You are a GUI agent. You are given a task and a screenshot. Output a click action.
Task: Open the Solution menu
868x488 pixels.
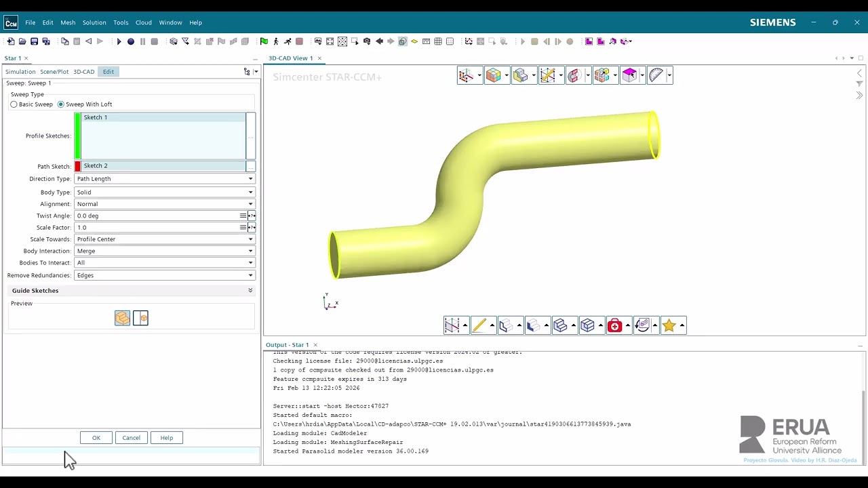[x=94, y=22]
